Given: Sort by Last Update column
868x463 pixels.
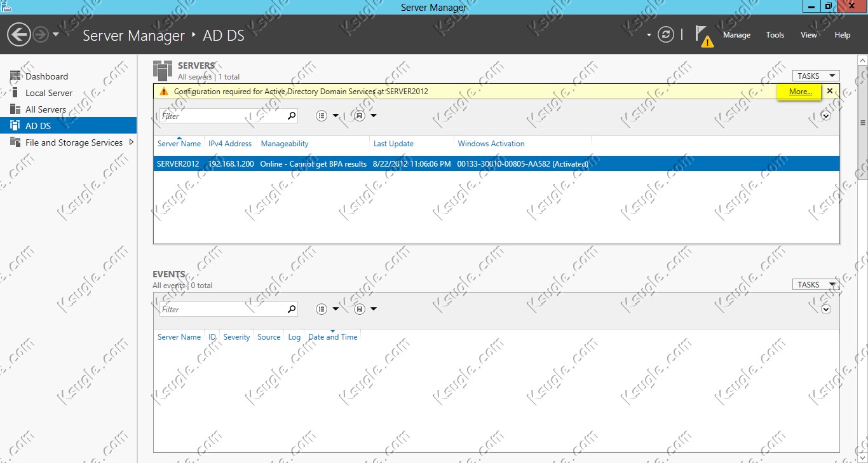Looking at the screenshot, I should pyautogui.click(x=393, y=144).
